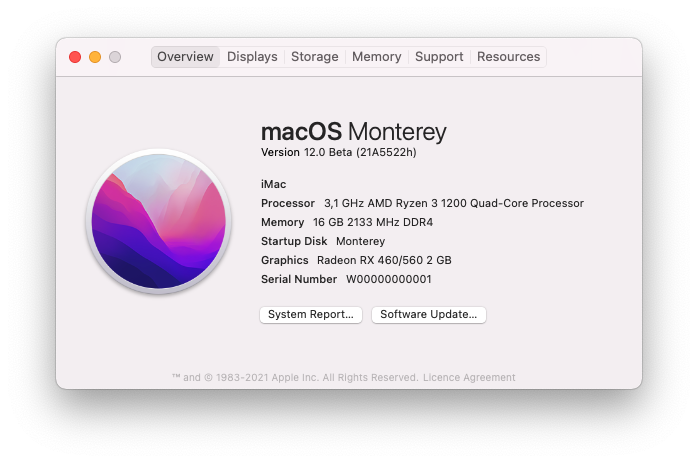Click the Startup Disk label

(294, 241)
